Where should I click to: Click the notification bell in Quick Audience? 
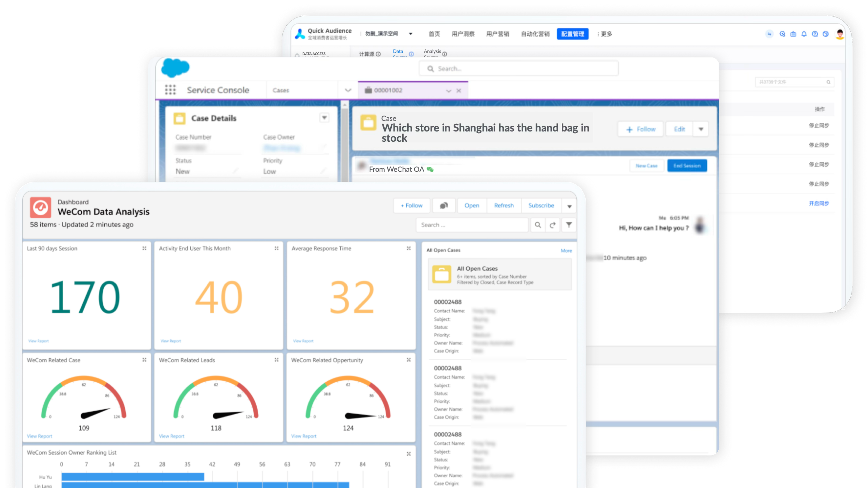point(804,34)
